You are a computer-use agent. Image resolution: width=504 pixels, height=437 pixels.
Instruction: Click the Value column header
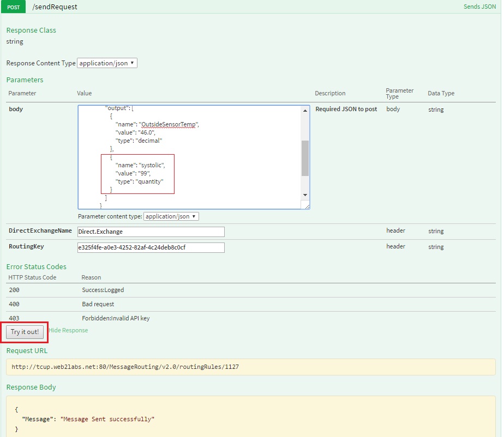pyautogui.click(x=84, y=93)
